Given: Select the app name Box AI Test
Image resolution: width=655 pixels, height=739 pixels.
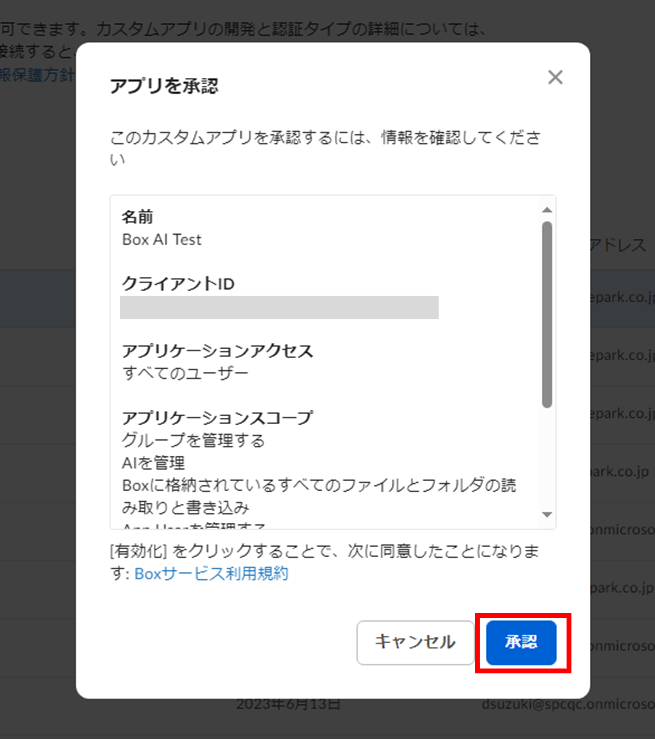Looking at the screenshot, I should (161, 239).
